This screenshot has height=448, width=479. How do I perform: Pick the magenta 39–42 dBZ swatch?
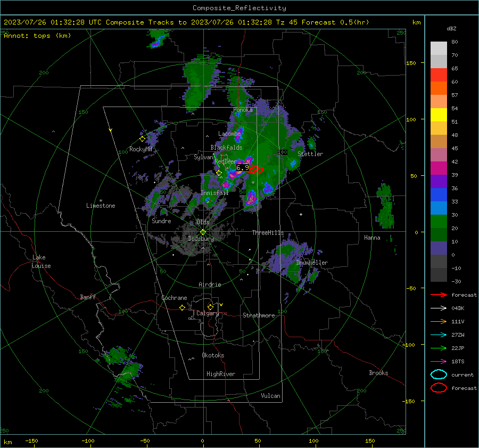click(439, 168)
